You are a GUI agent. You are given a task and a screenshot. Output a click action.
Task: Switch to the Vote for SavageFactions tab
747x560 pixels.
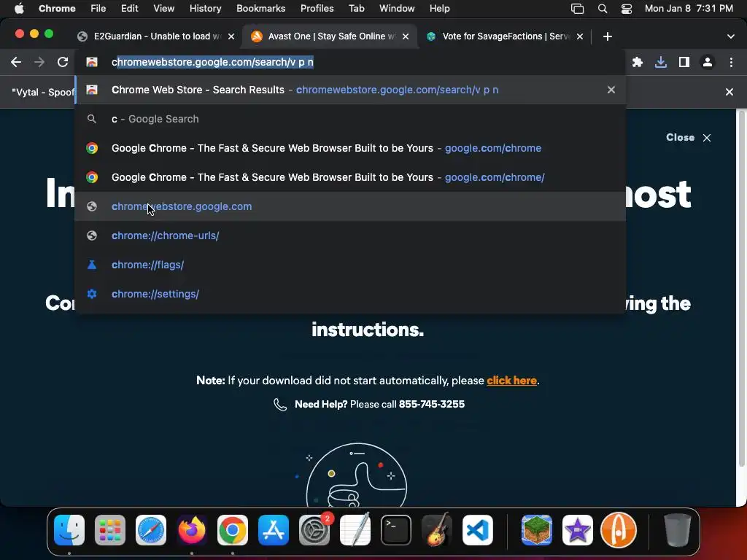pos(504,36)
